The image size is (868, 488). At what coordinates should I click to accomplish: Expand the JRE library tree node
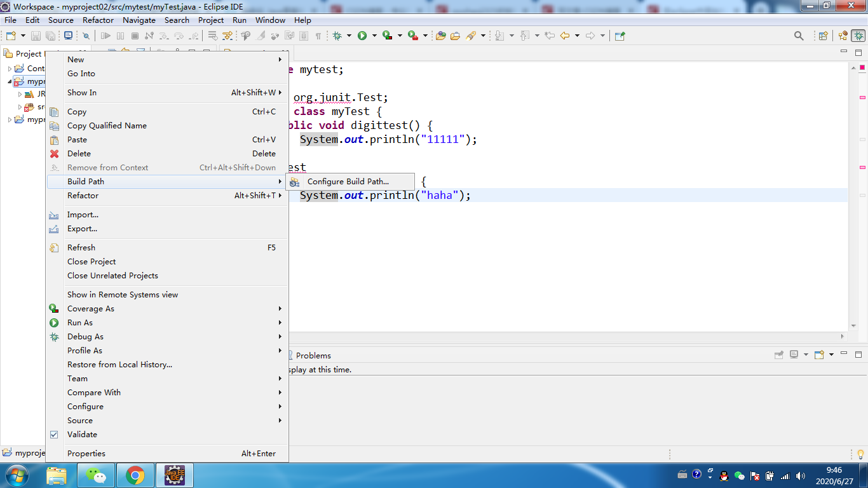[20, 94]
